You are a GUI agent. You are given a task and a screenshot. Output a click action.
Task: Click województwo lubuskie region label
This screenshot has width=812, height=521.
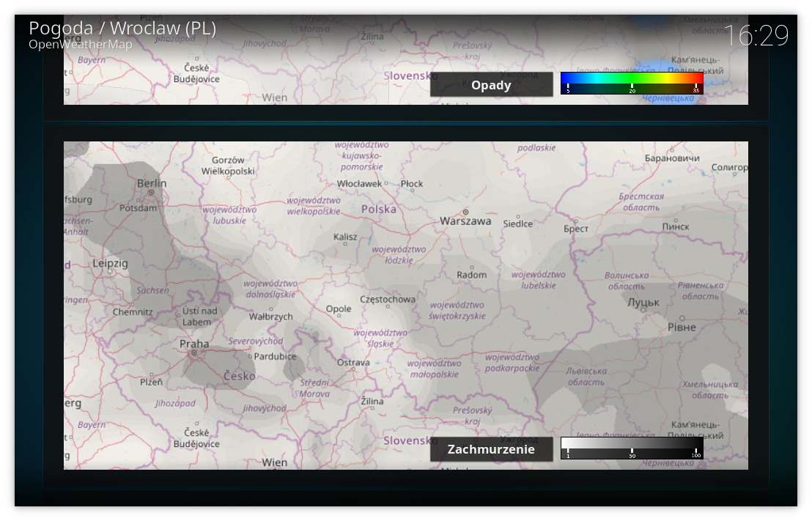point(229,215)
